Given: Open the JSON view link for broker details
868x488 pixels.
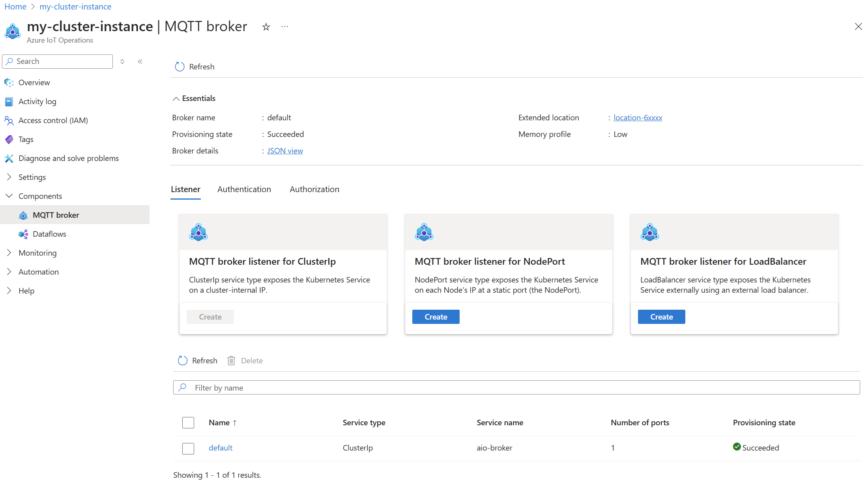Looking at the screenshot, I should [286, 150].
